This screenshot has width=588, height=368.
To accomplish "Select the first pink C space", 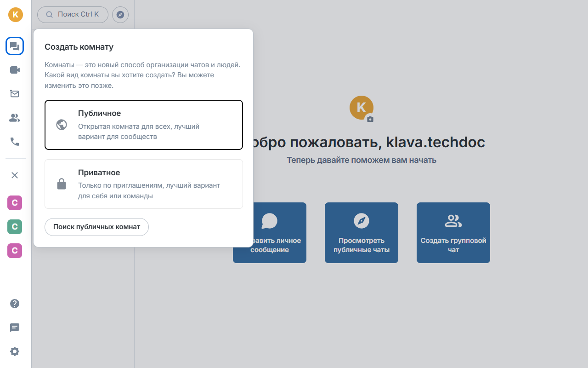I will pyautogui.click(x=15, y=203).
